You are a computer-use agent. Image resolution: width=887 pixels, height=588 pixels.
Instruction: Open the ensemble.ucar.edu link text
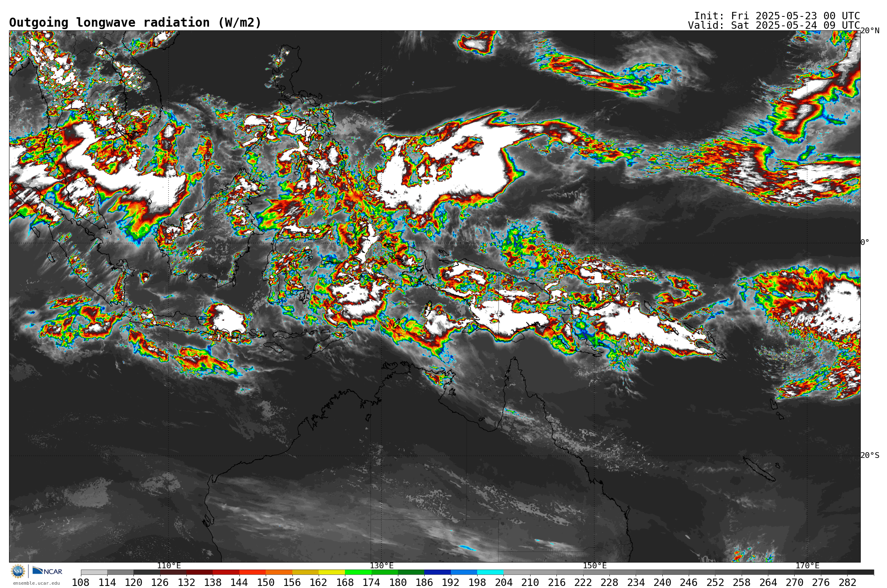(36, 583)
